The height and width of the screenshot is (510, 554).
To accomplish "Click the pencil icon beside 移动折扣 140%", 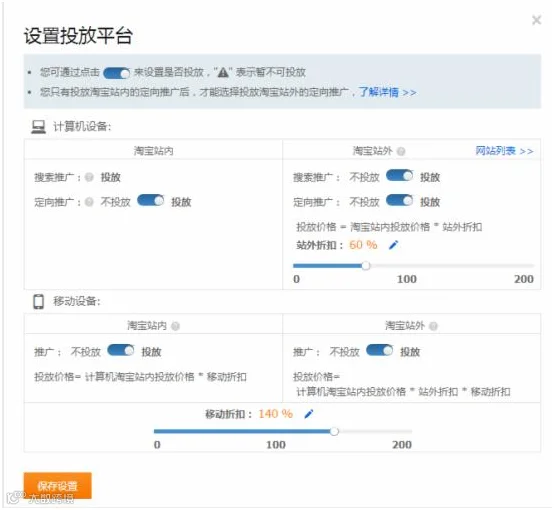I will click(x=309, y=414).
